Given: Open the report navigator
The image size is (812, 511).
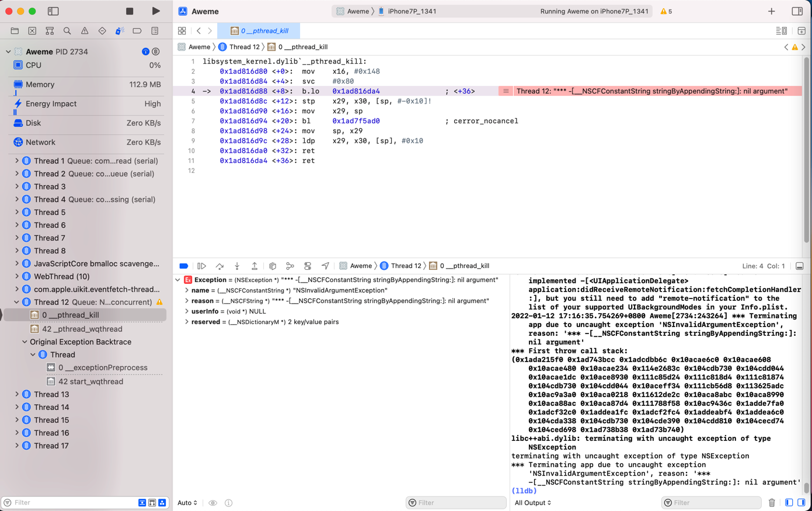Looking at the screenshot, I should point(155,31).
